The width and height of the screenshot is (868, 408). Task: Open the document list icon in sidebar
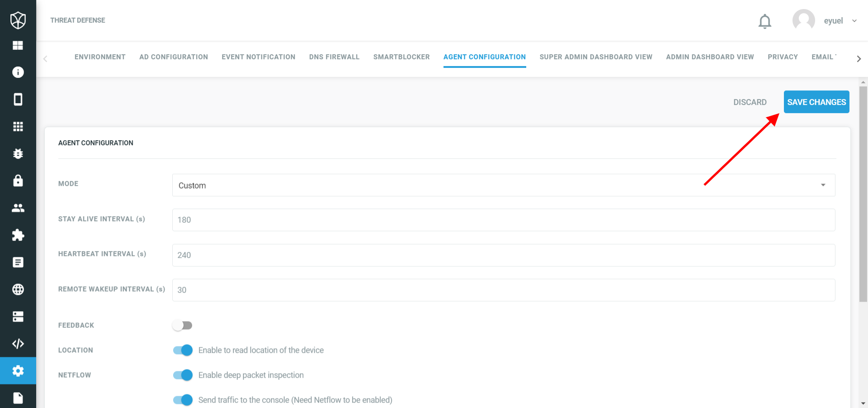[x=18, y=262]
